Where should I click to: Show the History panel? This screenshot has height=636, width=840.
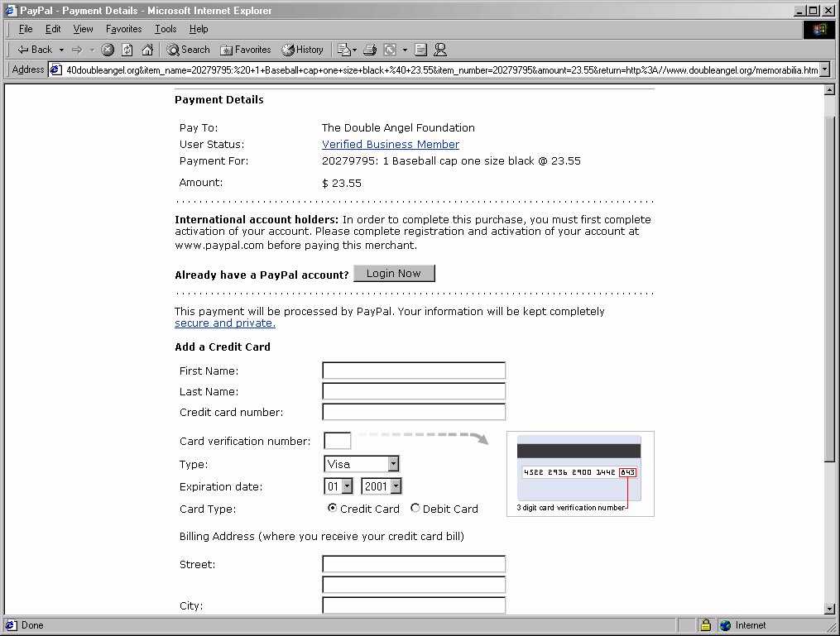[302, 50]
